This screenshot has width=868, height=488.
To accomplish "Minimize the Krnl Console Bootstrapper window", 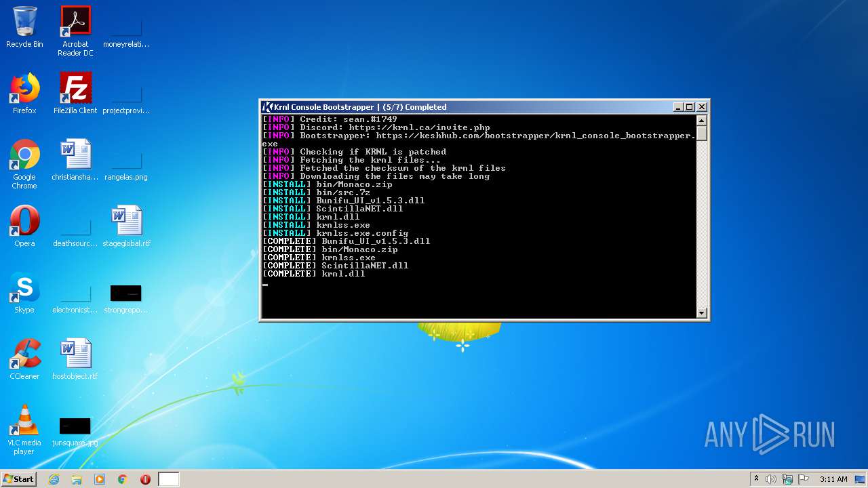I will 678,107.
